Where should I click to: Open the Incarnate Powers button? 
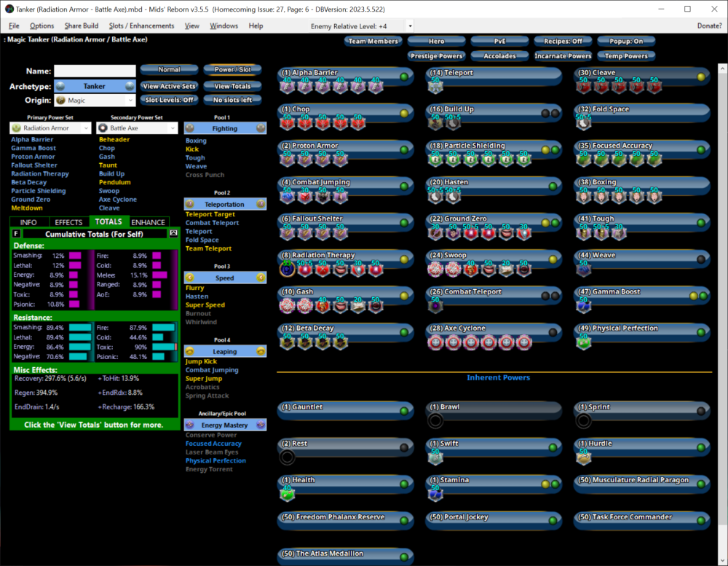click(x=563, y=56)
